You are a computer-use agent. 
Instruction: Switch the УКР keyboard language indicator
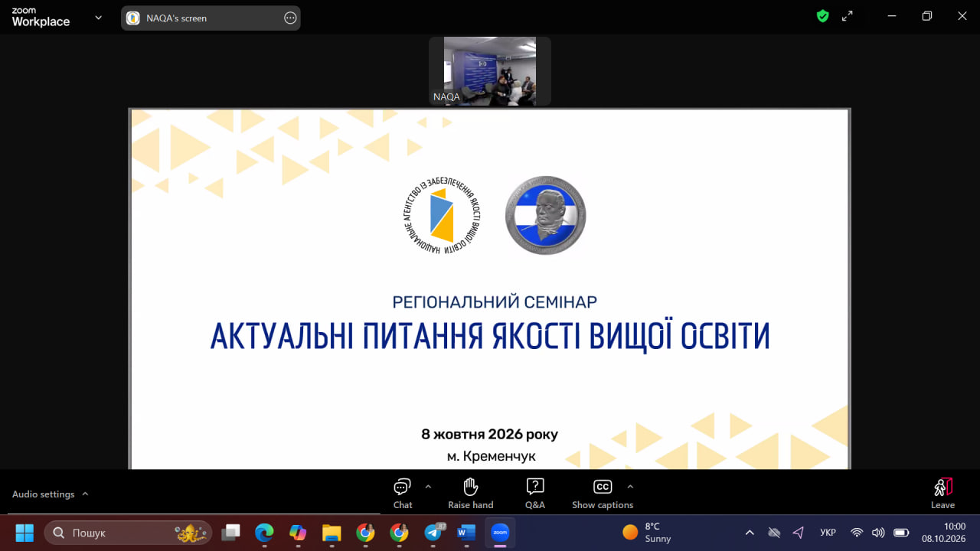(x=828, y=533)
